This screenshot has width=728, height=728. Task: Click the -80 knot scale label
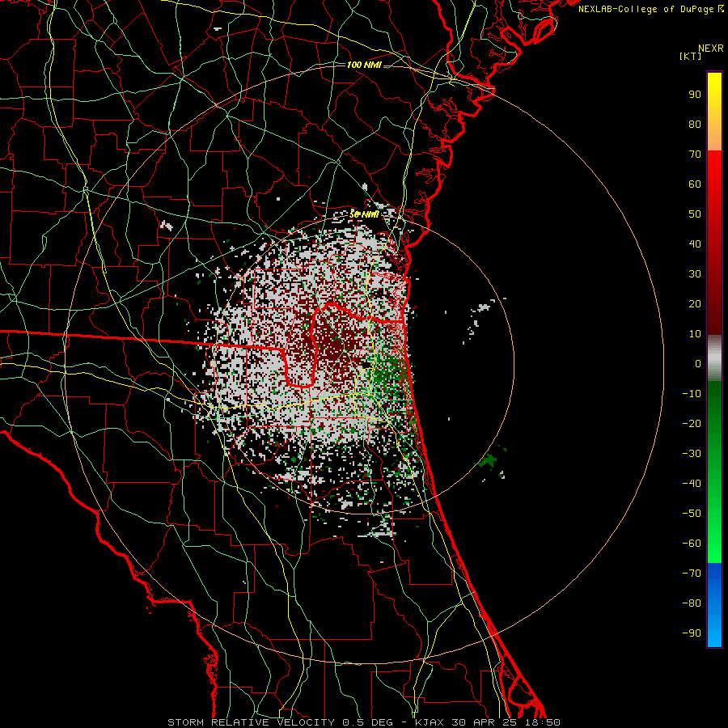(x=692, y=603)
